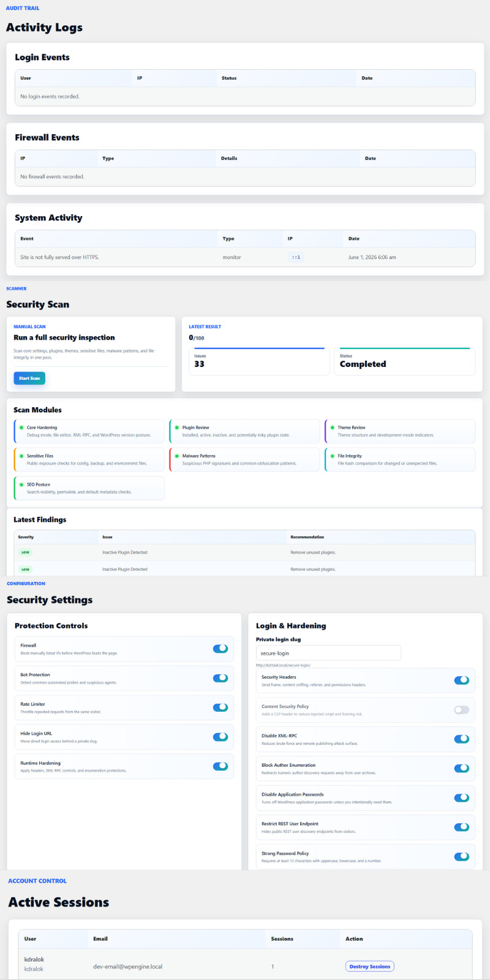Click the Issue column header
490x980 pixels.
coord(107,537)
